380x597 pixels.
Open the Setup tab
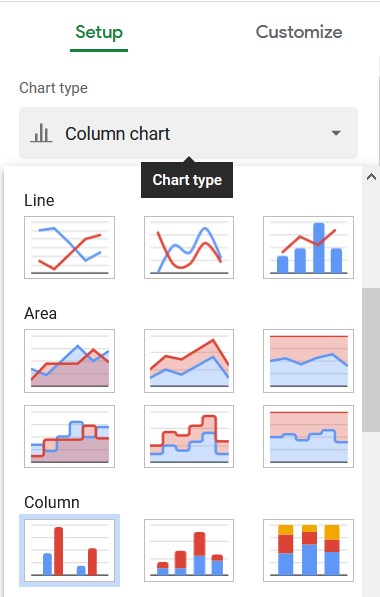pos(99,32)
